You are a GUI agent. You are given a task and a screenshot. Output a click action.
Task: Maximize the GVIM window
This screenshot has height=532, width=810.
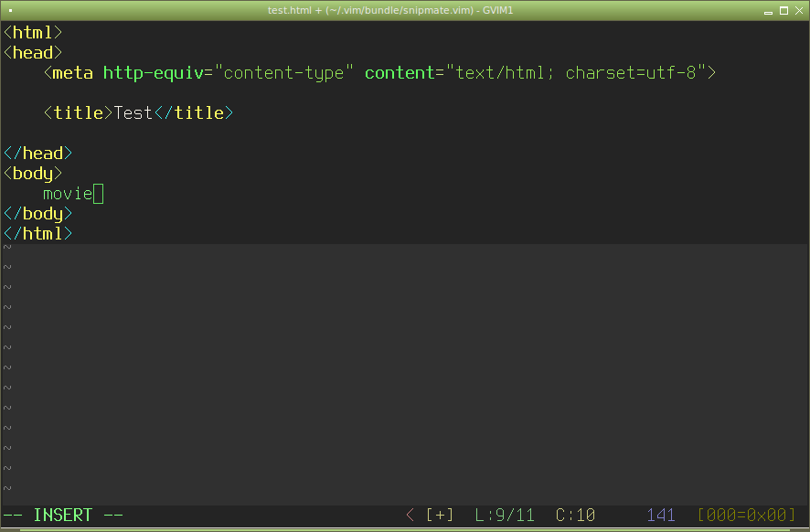click(x=783, y=9)
